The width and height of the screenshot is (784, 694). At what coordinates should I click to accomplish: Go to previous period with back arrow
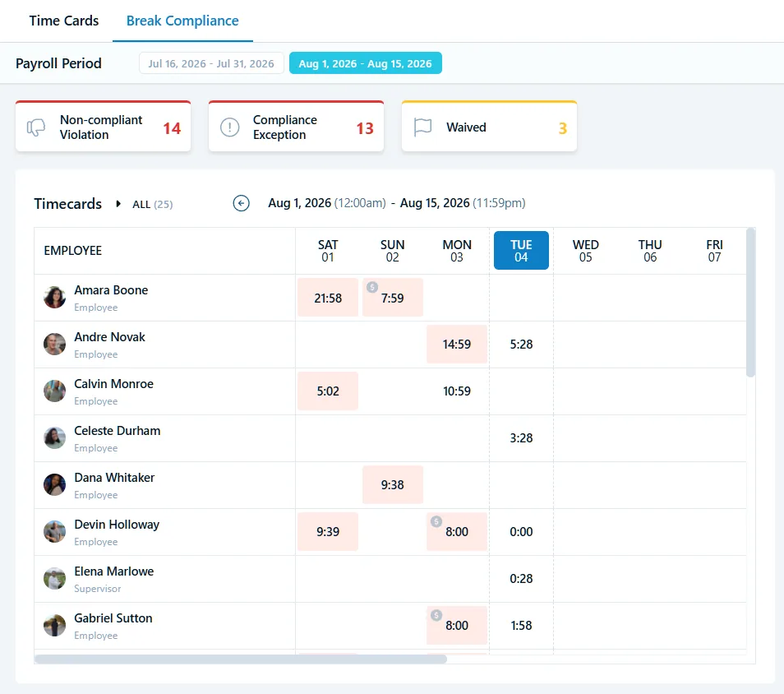click(x=241, y=203)
